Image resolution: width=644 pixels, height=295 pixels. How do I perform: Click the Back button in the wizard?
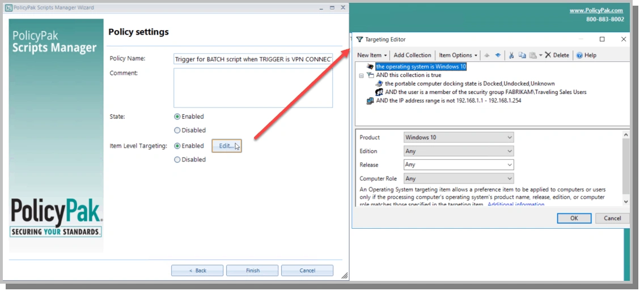[x=197, y=271]
